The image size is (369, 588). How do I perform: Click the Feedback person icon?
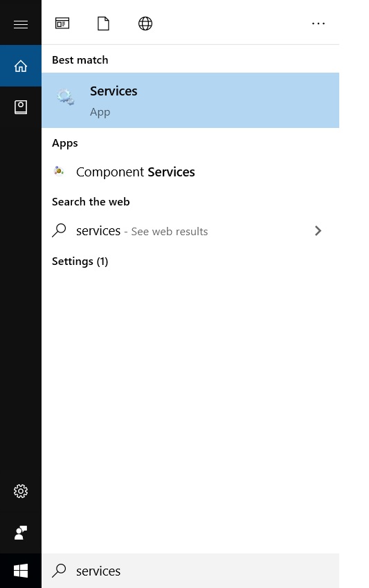click(x=21, y=533)
